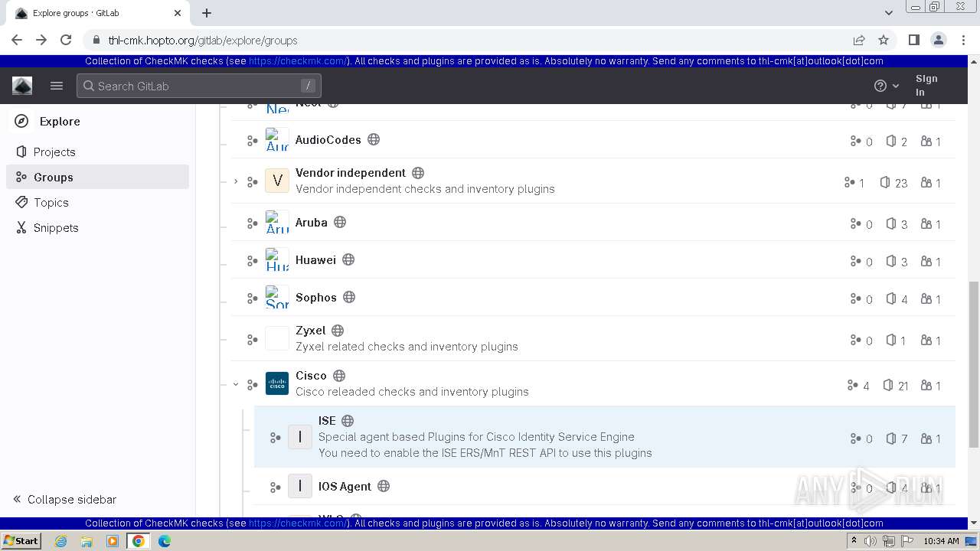The height and width of the screenshot is (551, 980).
Task: Click public globe icon beside Zyxel
Action: 338,331
